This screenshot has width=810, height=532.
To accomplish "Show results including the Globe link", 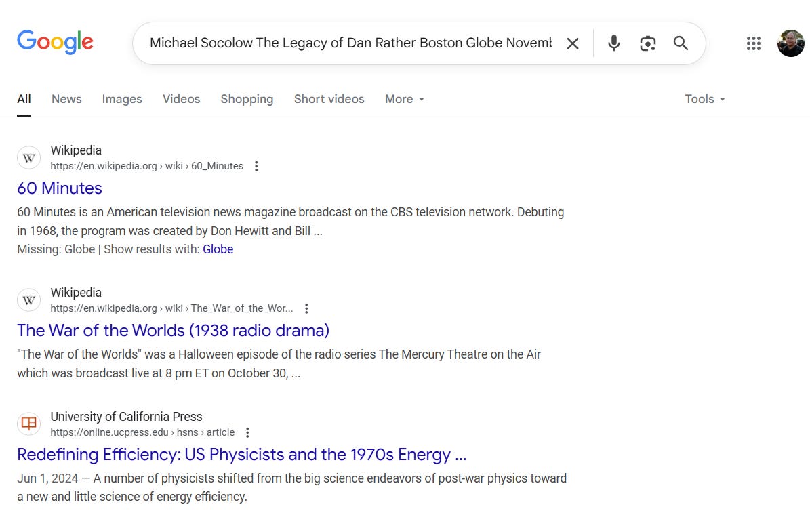I will [218, 249].
